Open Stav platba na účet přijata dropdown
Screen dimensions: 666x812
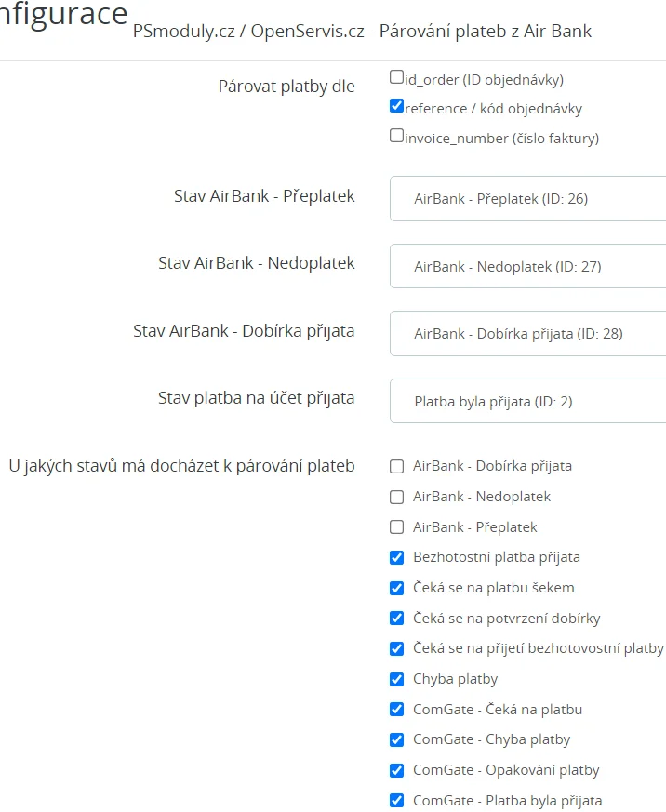[x=527, y=402]
